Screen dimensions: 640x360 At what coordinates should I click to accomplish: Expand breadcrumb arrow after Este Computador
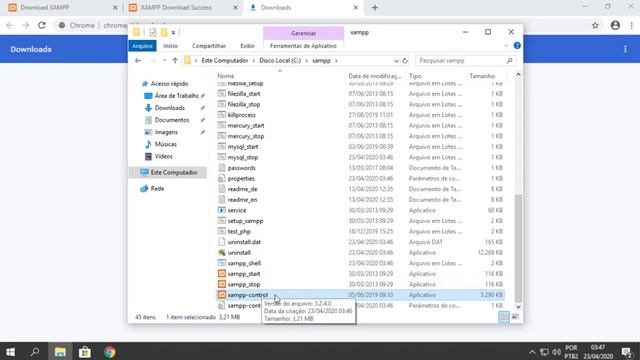[x=254, y=61]
